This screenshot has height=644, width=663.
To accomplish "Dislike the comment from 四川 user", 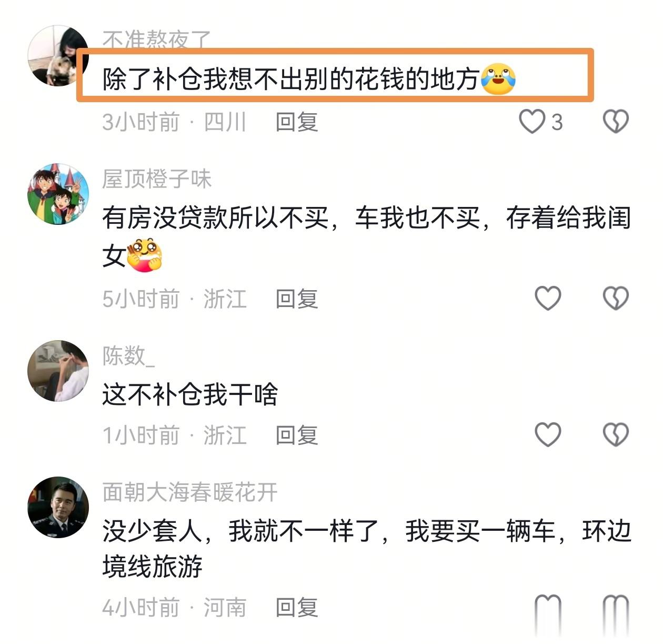I will pyautogui.click(x=616, y=122).
